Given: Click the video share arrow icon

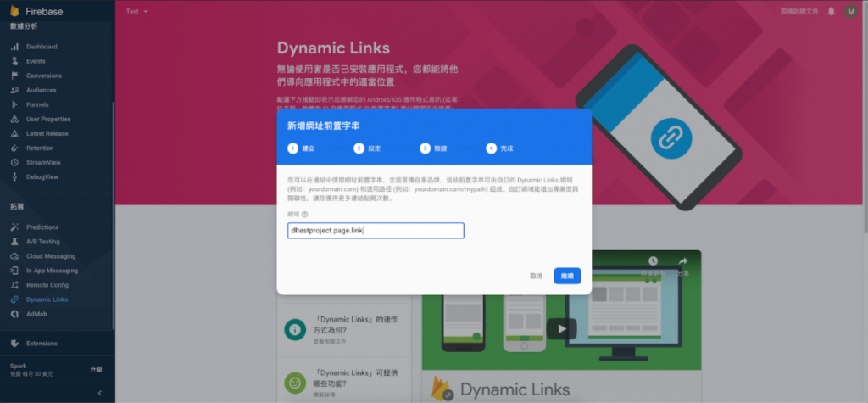Looking at the screenshot, I should pyautogui.click(x=682, y=261).
